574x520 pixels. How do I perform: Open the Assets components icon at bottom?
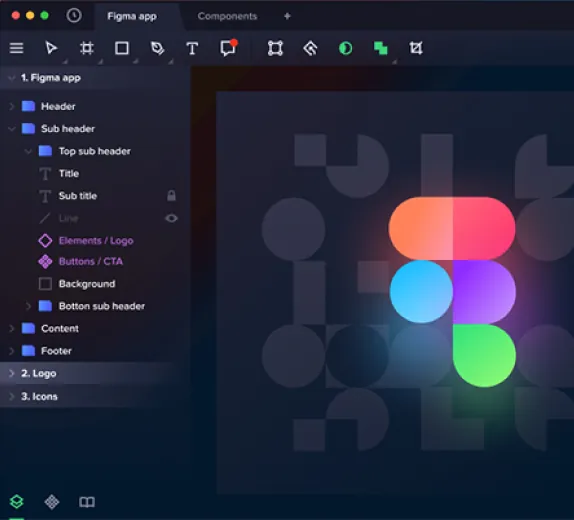[x=52, y=502]
